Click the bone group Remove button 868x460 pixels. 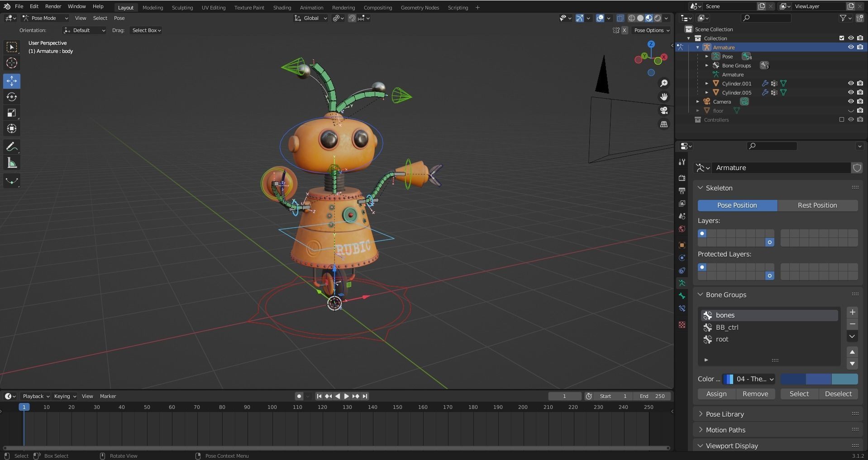(755, 394)
